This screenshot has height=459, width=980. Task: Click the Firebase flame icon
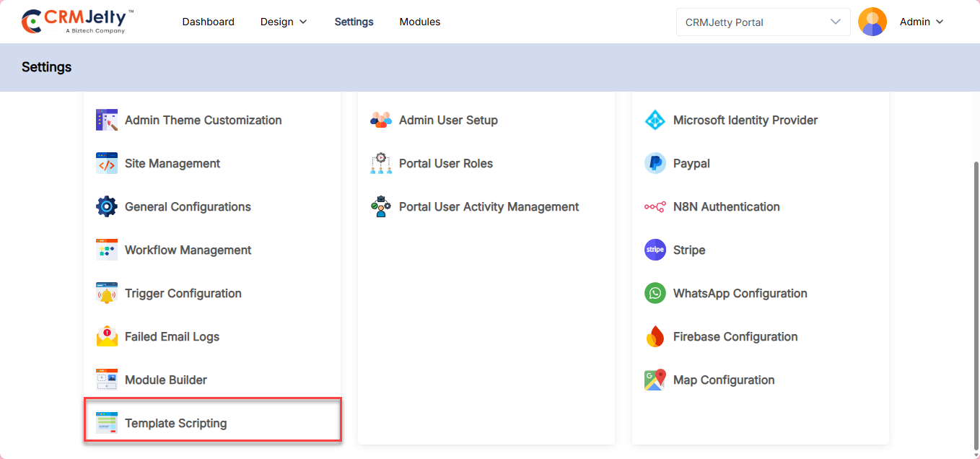click(655, 336)
